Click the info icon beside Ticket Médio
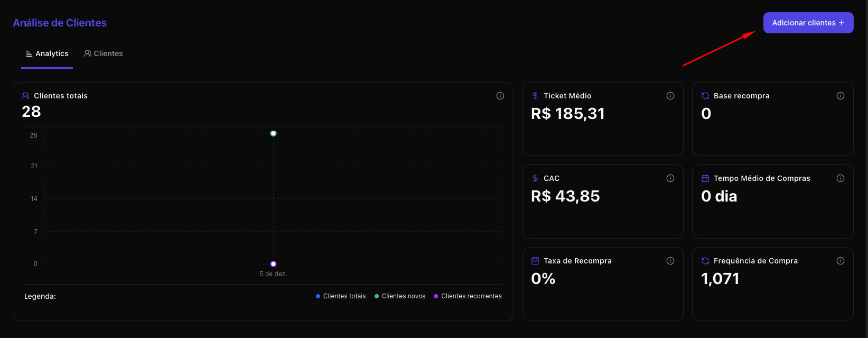This screenshot has height=338, width=868. point(670,96)
